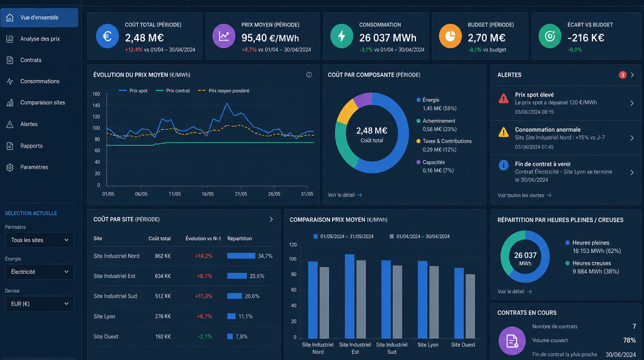Click the Consommations pulse icon
The image size is (644, 360).
[9, 81]
